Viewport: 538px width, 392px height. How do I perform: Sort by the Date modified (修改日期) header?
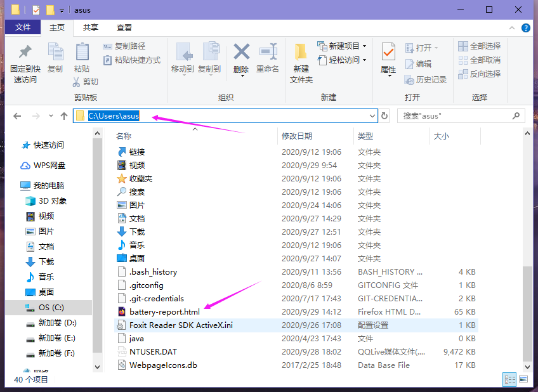297,136
